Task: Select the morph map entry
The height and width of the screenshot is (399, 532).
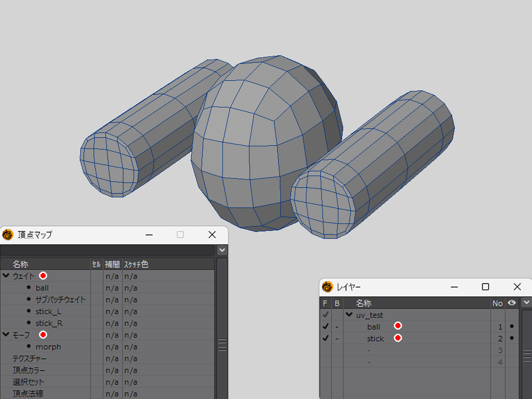Action: click(x=48, y=346)
